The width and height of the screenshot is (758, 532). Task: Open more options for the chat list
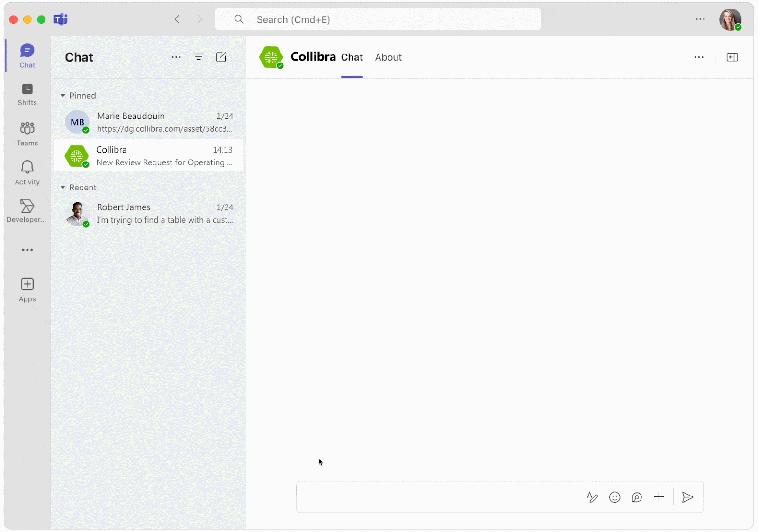176,57
